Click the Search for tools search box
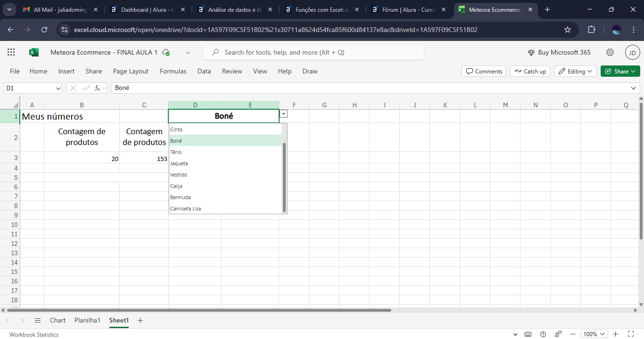This screenshot has height=339, width=644. coord(314,52)
